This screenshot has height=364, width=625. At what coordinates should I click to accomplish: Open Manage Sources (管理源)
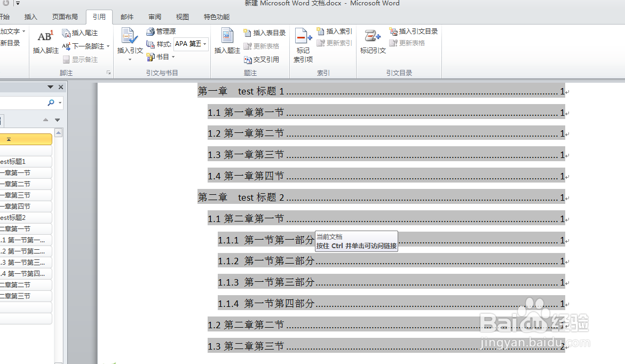tap(161, 31)
